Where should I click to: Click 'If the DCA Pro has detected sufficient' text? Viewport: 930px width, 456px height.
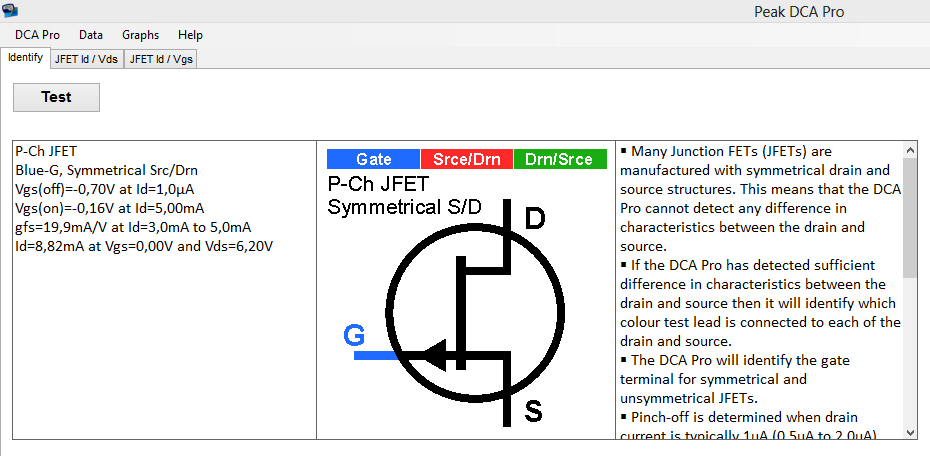pyautogui.click(x=748, y=265)
